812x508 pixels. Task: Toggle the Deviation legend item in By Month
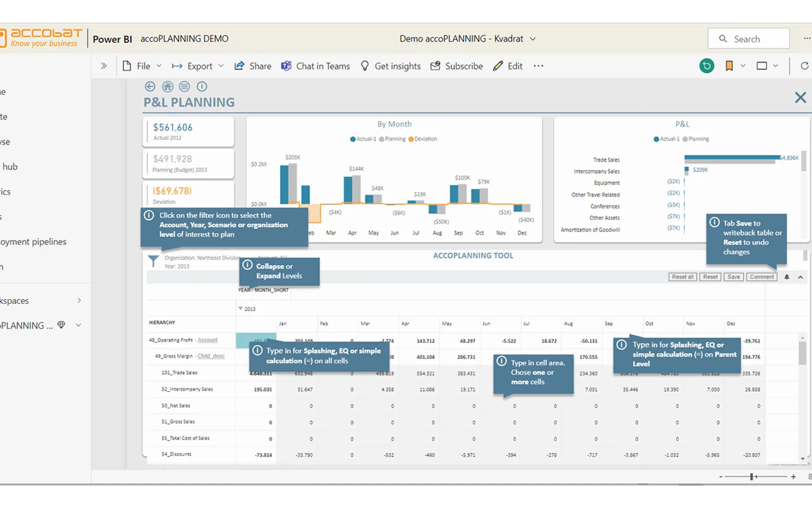[x=423, y=139]
